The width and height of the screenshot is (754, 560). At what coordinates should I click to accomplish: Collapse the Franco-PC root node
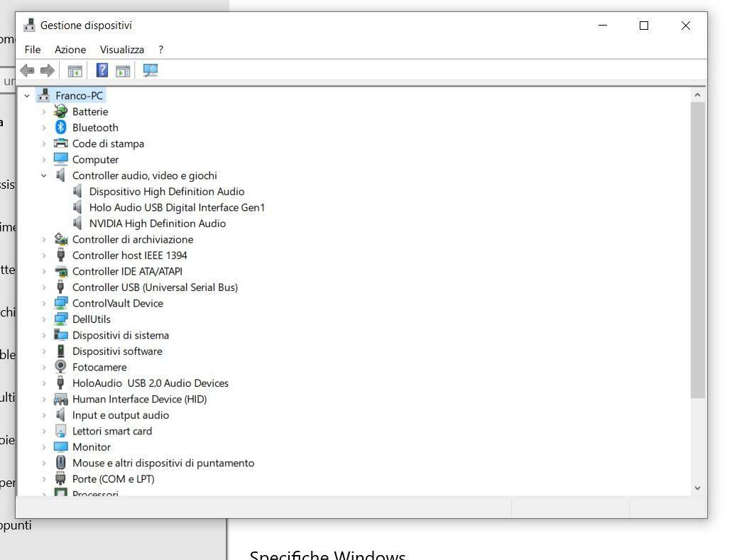27,96
